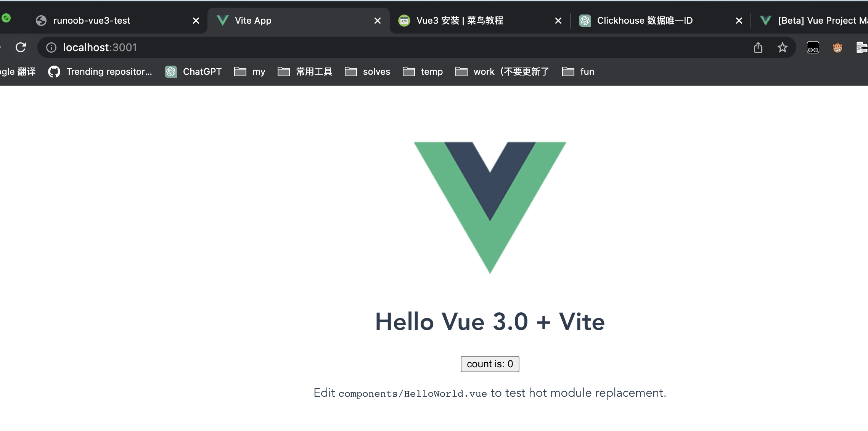View site information icon

coord(51,47)
